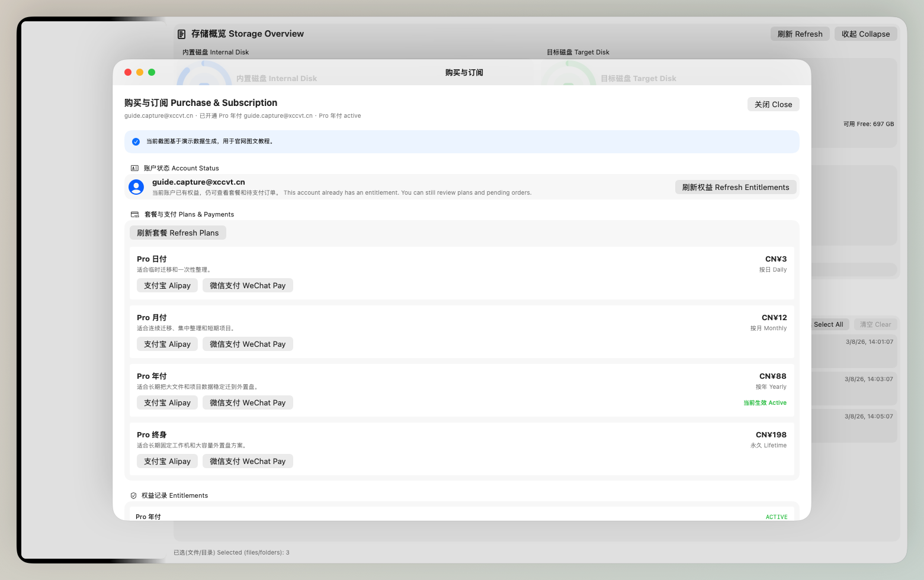
Task: Click the account avatar icon
Action: [136, 187]
